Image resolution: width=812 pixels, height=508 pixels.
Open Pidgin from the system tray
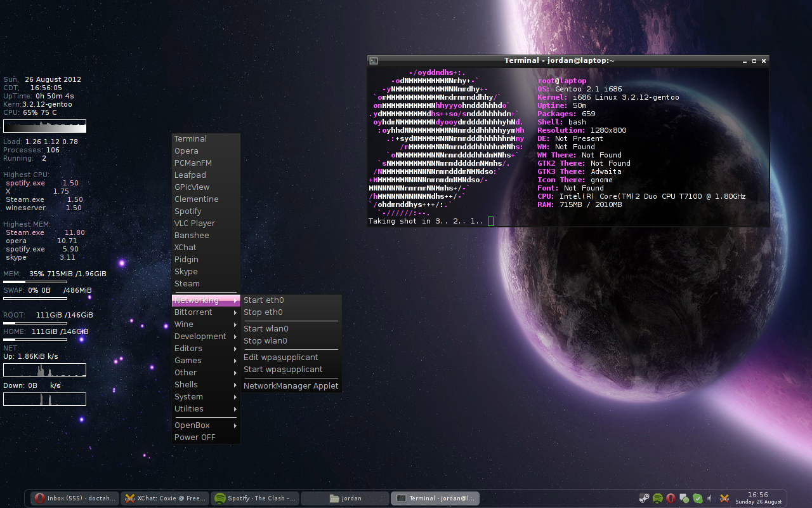click(683, 498)
